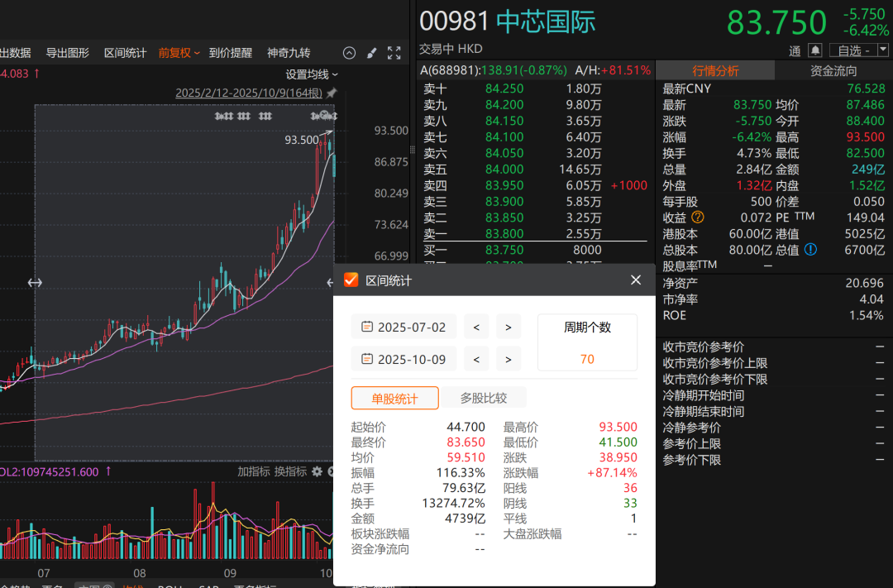
Task: Click the 金额 value 4739亿 in dialog
Action: point(465,519)
